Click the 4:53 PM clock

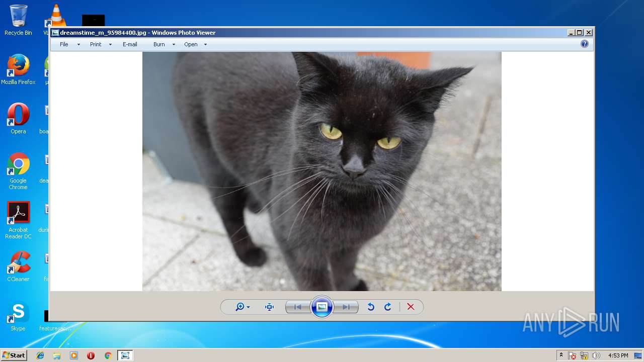click(x=618, y=355)
